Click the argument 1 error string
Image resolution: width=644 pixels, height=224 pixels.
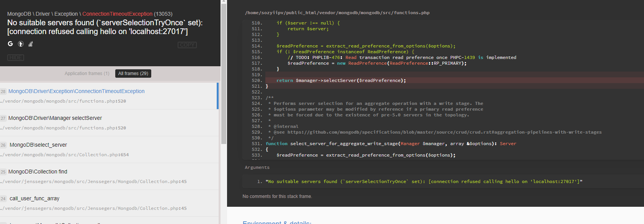[x=424, y=181]
